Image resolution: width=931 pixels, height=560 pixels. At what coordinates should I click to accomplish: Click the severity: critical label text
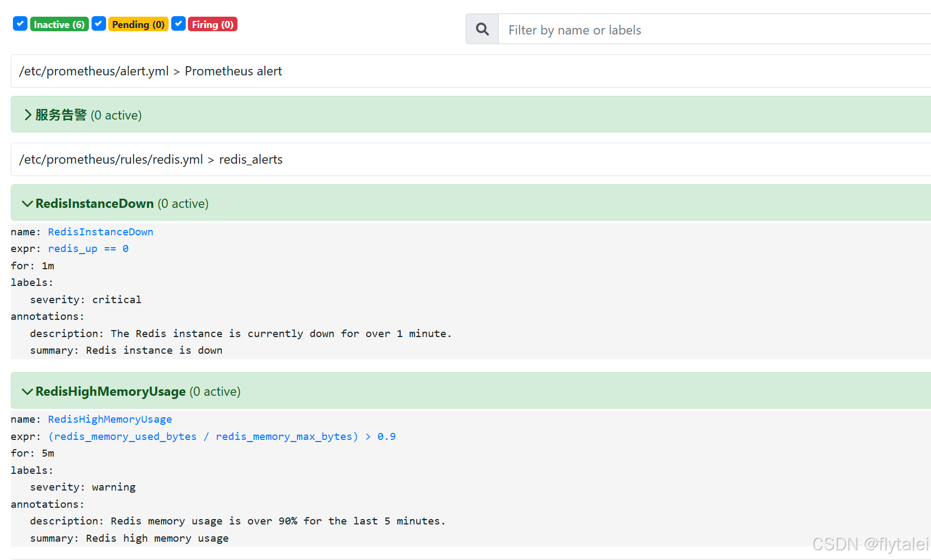point(86,299)
